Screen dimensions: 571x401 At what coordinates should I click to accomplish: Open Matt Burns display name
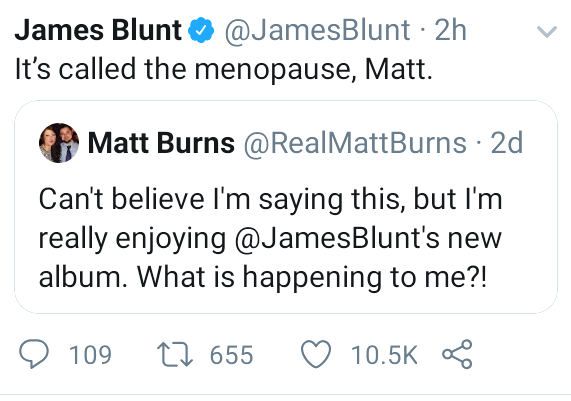[x=161, y=143]
